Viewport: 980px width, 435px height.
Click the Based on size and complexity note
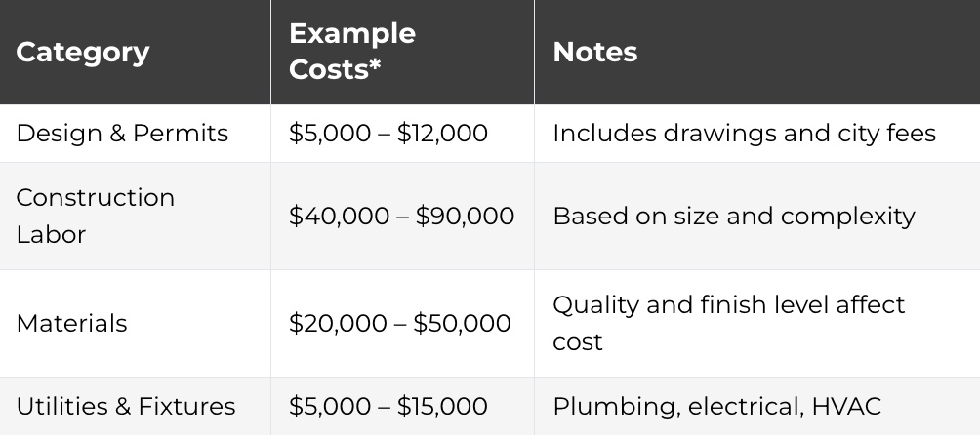(x=734, y=216)
